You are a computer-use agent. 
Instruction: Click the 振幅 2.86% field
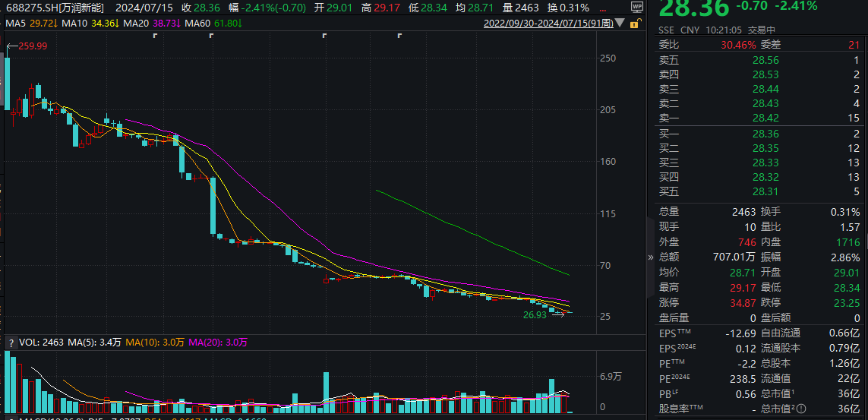coord(810,257)
